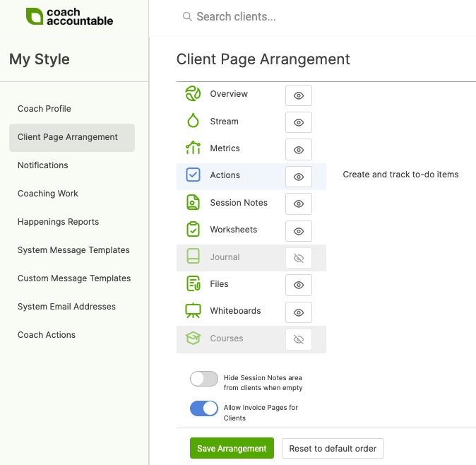Image resolution: width=476 pixels, height=465 pixels.
Task: Disable Allow Invoice Pages for Clients
Action: coord(204,408)
